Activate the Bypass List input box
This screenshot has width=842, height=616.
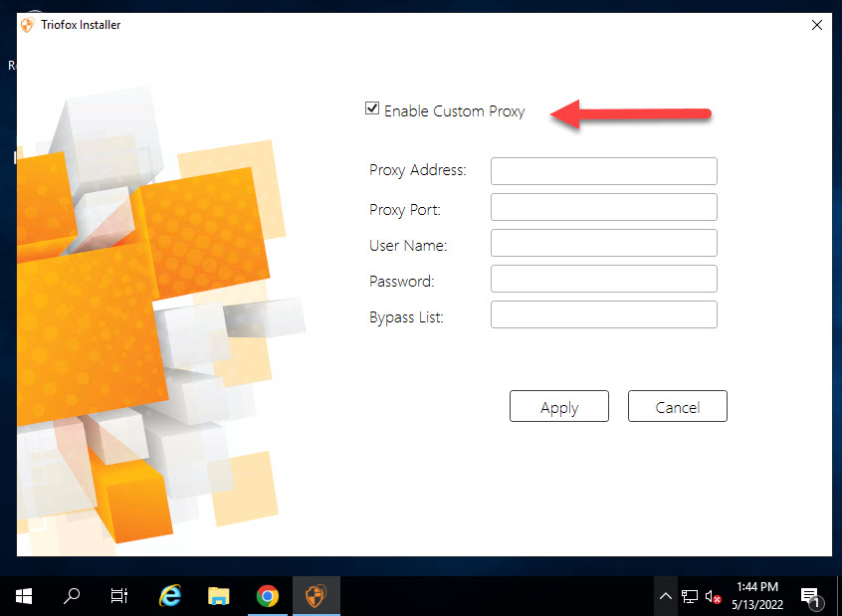coord(603,314)
